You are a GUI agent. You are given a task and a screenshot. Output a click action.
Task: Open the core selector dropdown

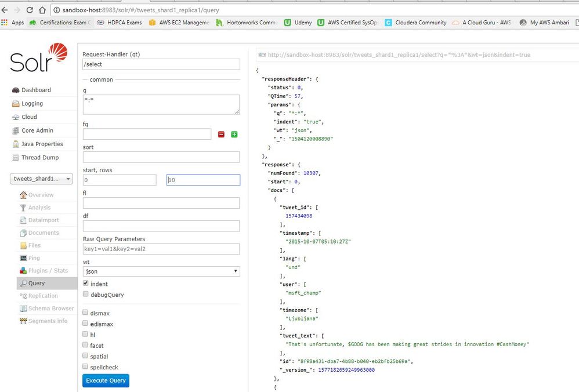click(41, 179)
